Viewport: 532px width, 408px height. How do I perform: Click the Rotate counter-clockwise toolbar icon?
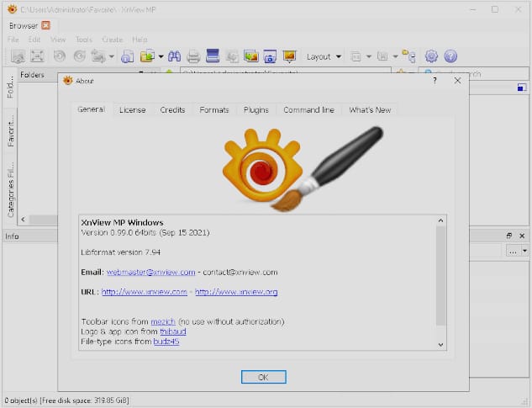coord(60,56)
